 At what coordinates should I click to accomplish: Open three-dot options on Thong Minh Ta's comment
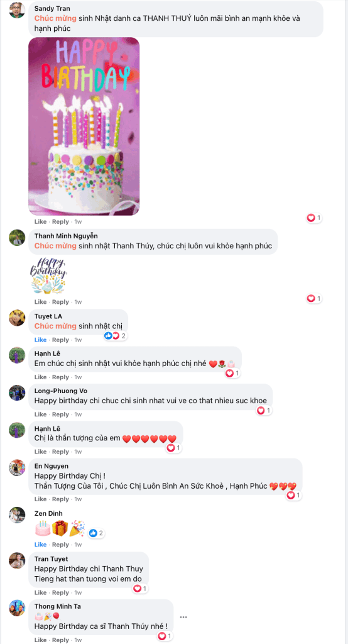coord(183,617)
